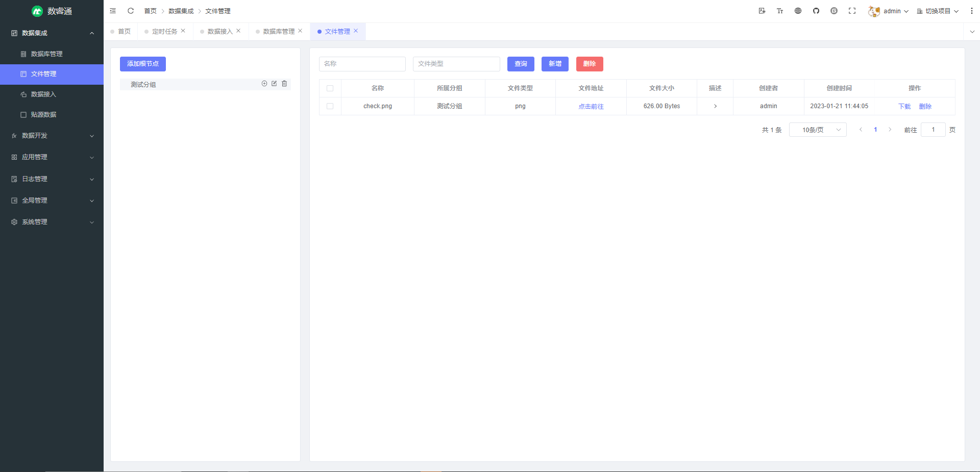This screenshot has width=980, height=472.
Task: Open the language globe icon
Action: tap(798, 11)
